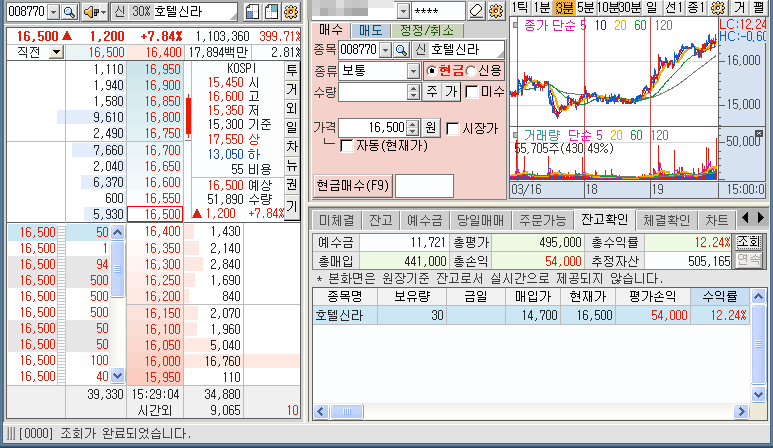Click the password field showing ****
773x448 pixels.
438,11
